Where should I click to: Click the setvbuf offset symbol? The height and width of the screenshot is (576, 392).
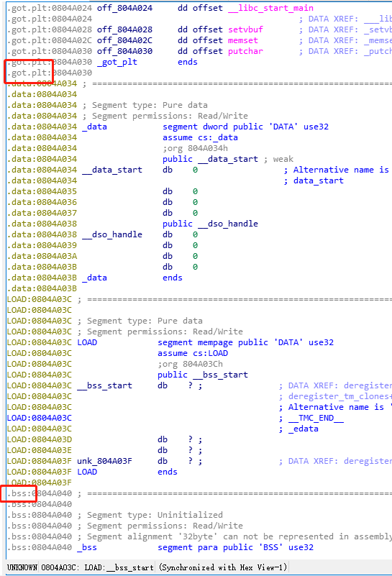point(245,29)
